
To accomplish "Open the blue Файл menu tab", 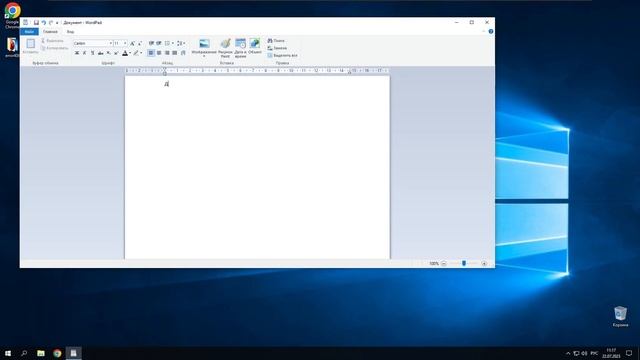I will [x=29, y=31].
